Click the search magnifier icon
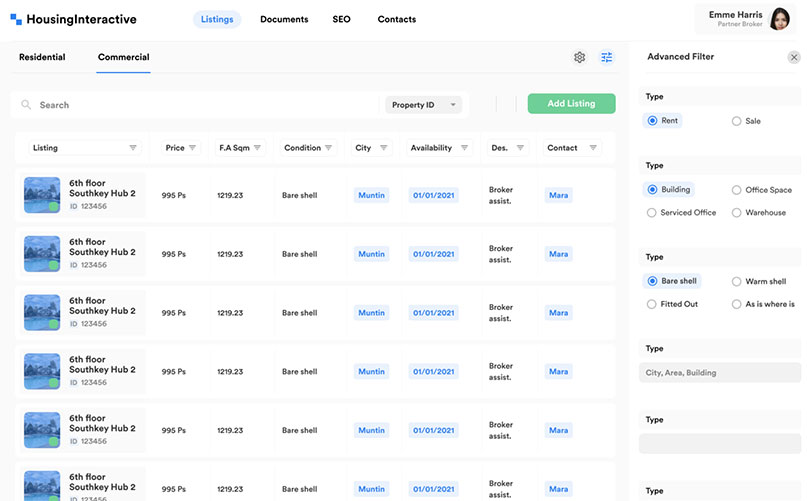Screen dimensions: 807x501 coord(26,105)
